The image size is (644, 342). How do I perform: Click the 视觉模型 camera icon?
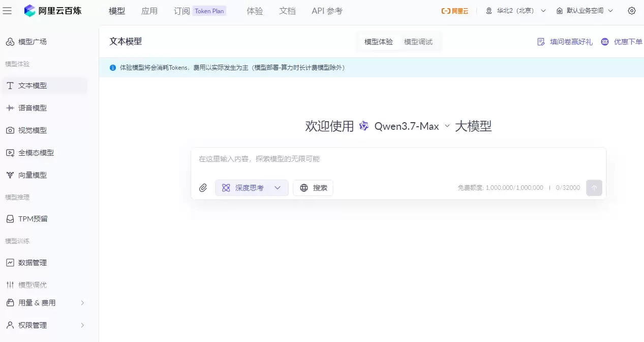pos(10,130)
